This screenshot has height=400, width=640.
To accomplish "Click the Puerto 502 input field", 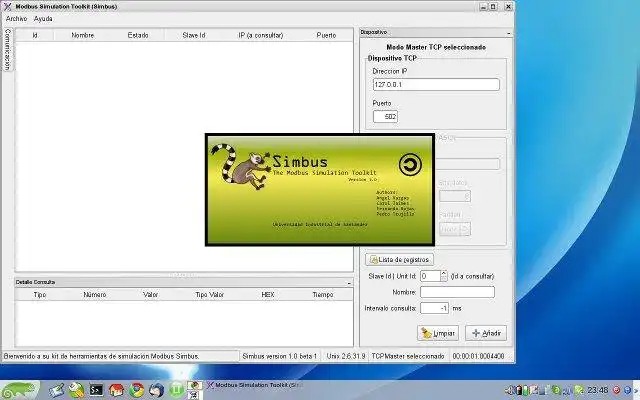I will coord(385,116).
